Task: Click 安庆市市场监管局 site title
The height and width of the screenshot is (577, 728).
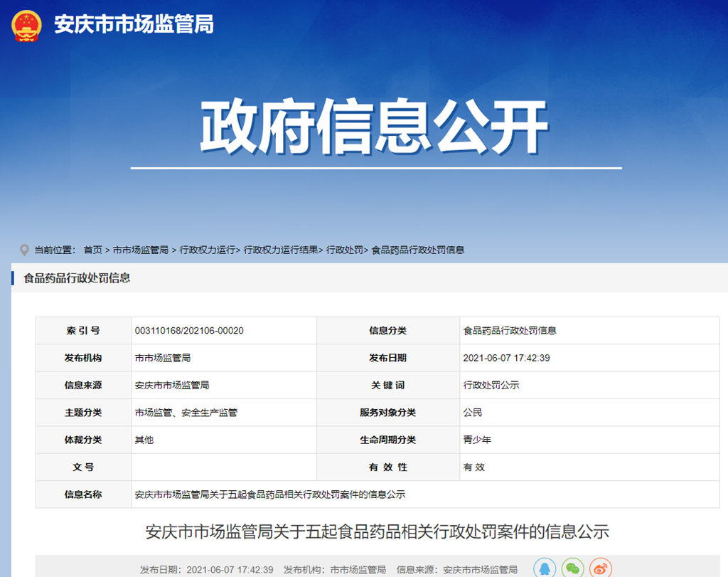Action: tap(134, 24)
